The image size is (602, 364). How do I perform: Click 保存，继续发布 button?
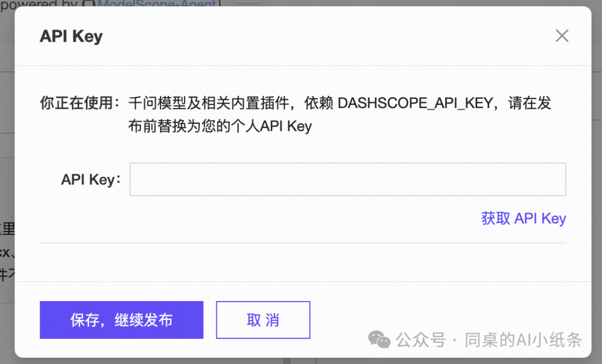pos(122,320)
